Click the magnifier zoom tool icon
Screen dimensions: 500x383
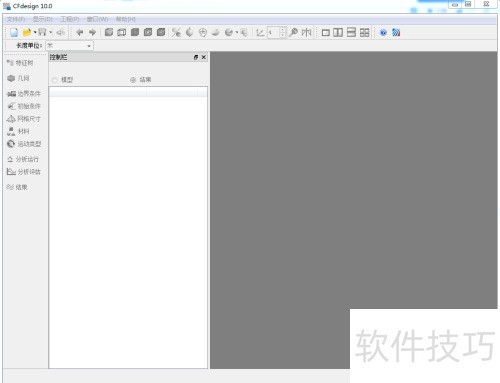pos(293,32)
